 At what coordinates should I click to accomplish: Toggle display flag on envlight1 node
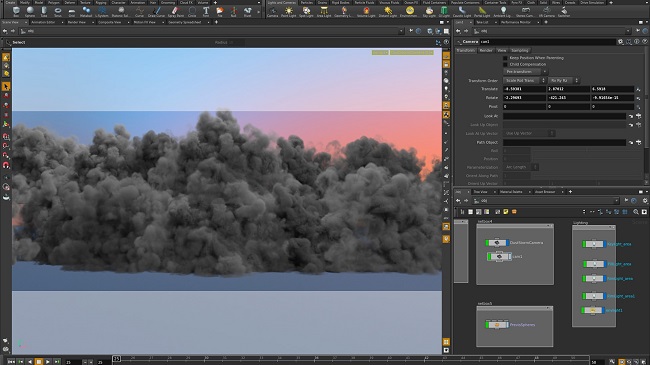(x=603, y=310)
